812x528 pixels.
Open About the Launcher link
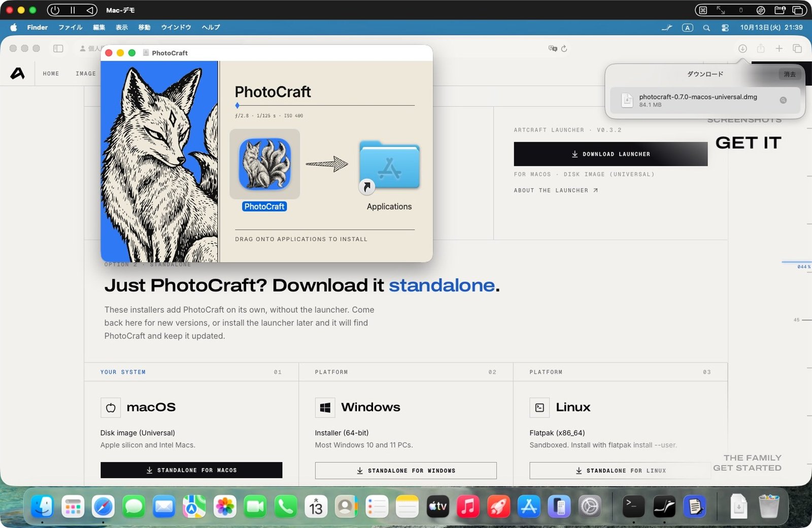coord(556,190)
